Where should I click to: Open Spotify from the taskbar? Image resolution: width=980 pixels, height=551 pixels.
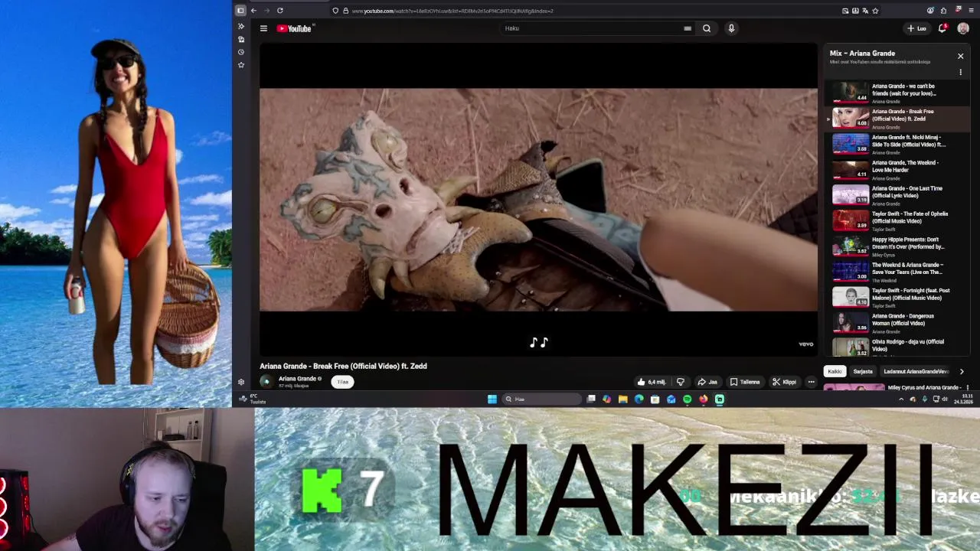[688, 399]
